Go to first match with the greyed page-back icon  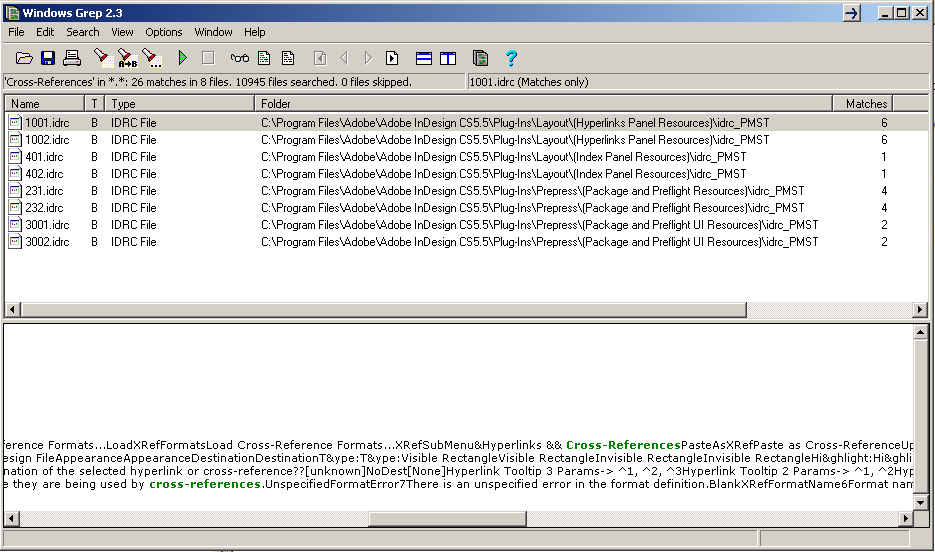320,58
